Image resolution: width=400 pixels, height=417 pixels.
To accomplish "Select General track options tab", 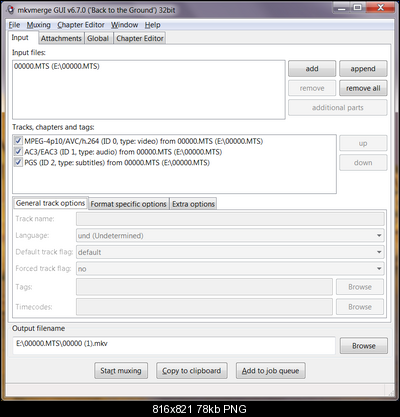I will [50, 203].
